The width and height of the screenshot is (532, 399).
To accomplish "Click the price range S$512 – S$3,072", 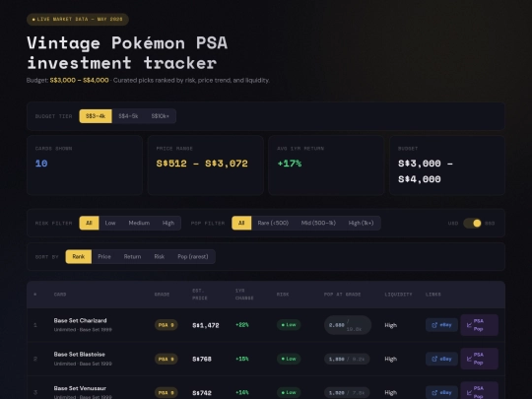I will [x=202, y=164].
